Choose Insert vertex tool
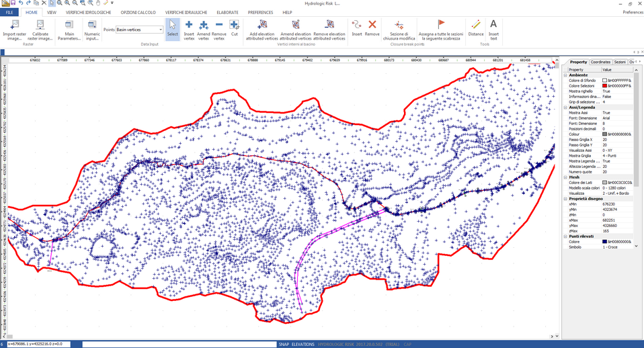 pos(189,30)
